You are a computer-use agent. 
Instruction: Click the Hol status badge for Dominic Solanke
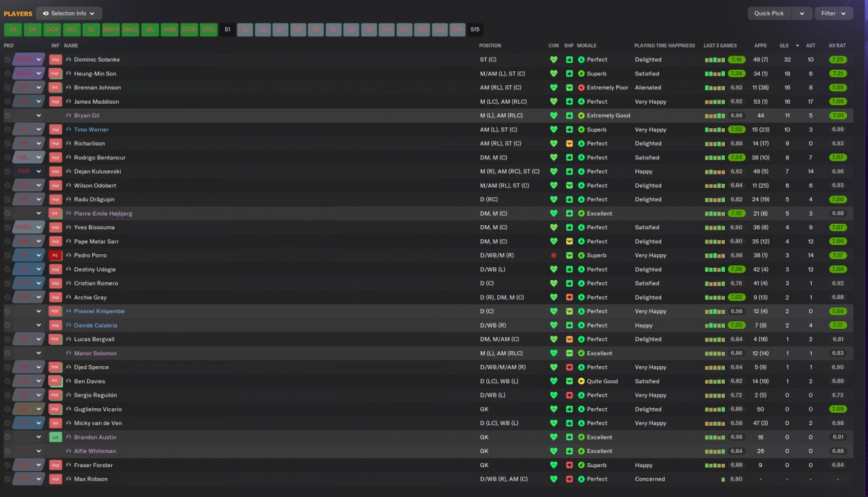56,60
